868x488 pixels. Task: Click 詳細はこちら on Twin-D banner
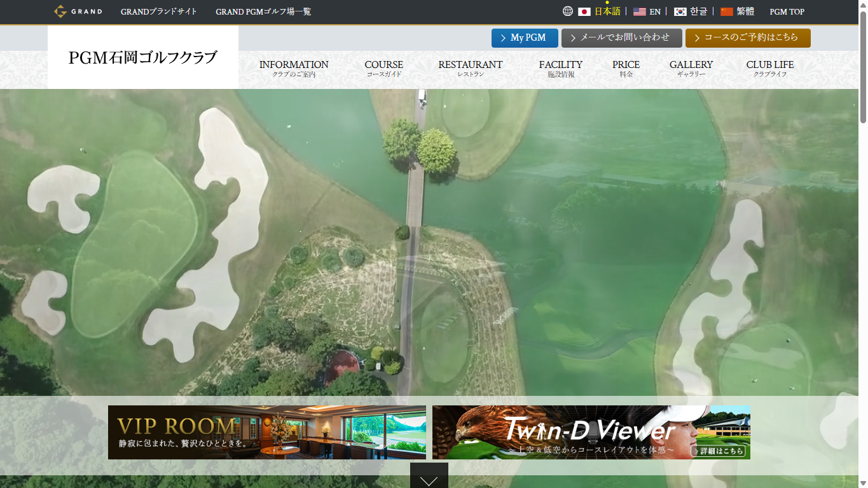click(719, 451)
